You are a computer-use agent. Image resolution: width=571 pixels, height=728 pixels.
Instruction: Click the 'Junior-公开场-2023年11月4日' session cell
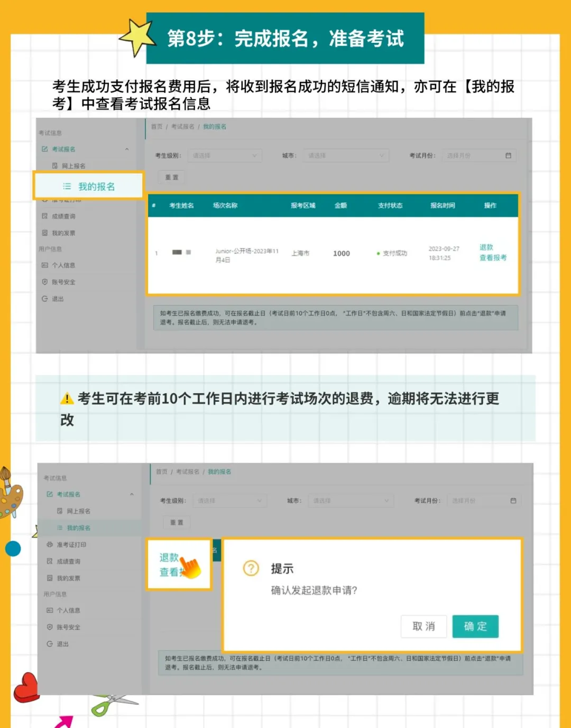click(247, 255)
